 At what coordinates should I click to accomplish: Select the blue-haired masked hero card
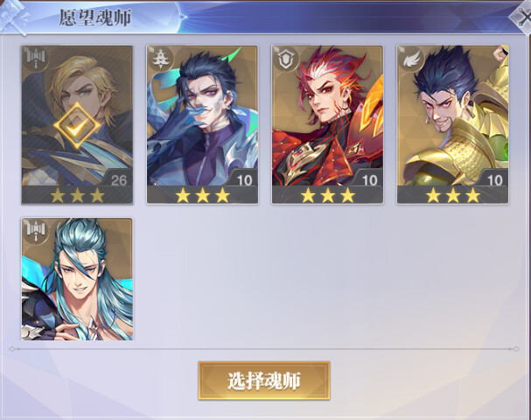click(x=202, y=124)
